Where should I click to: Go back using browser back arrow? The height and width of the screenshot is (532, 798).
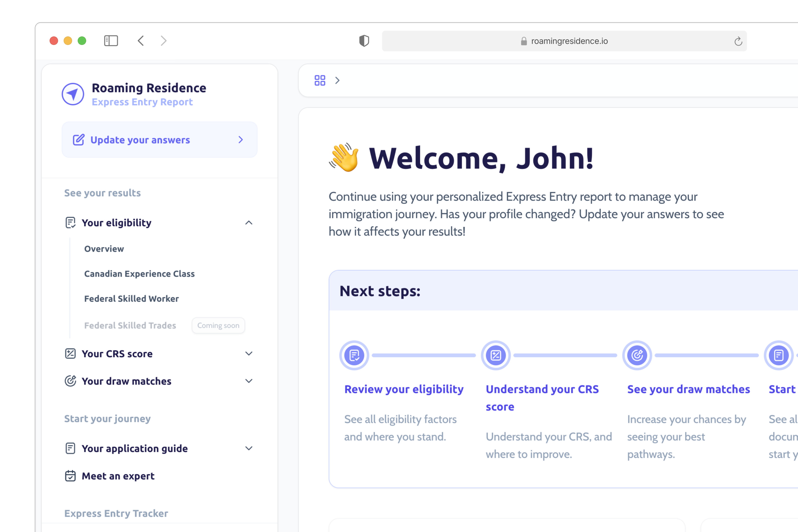coord(141,41)
